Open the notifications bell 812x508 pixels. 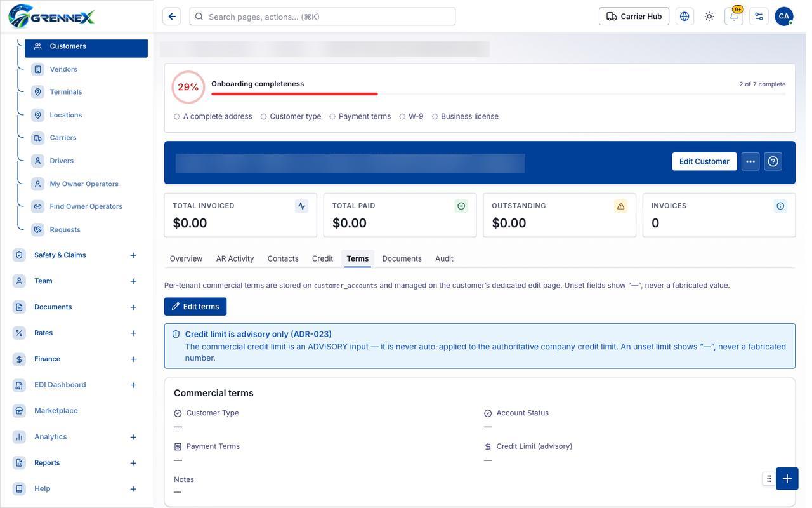click(734, 17)
